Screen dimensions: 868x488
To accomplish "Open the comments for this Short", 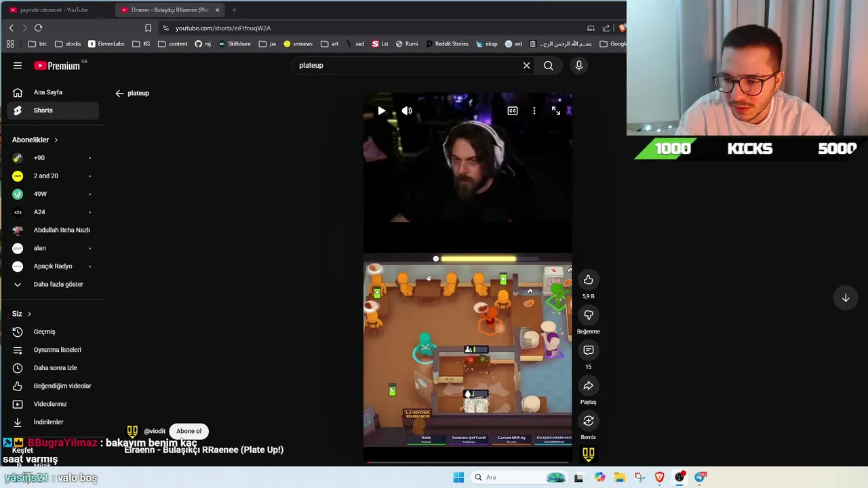I will 588,350.
